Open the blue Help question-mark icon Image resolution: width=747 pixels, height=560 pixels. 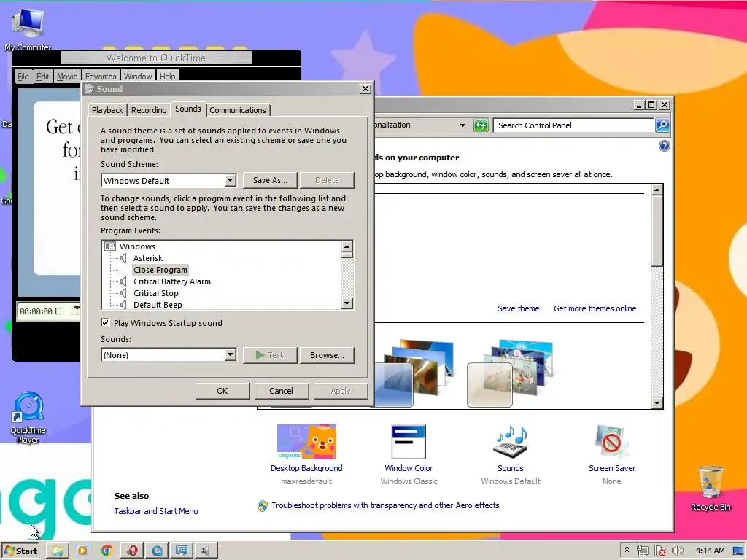click(x=664, y=146)
